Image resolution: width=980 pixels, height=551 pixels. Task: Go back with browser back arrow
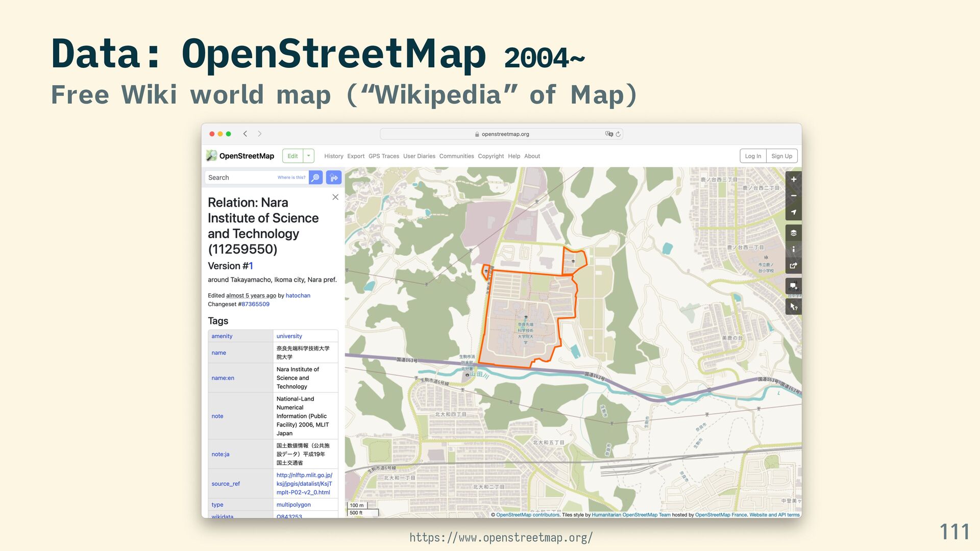click(x=246, y=134)
